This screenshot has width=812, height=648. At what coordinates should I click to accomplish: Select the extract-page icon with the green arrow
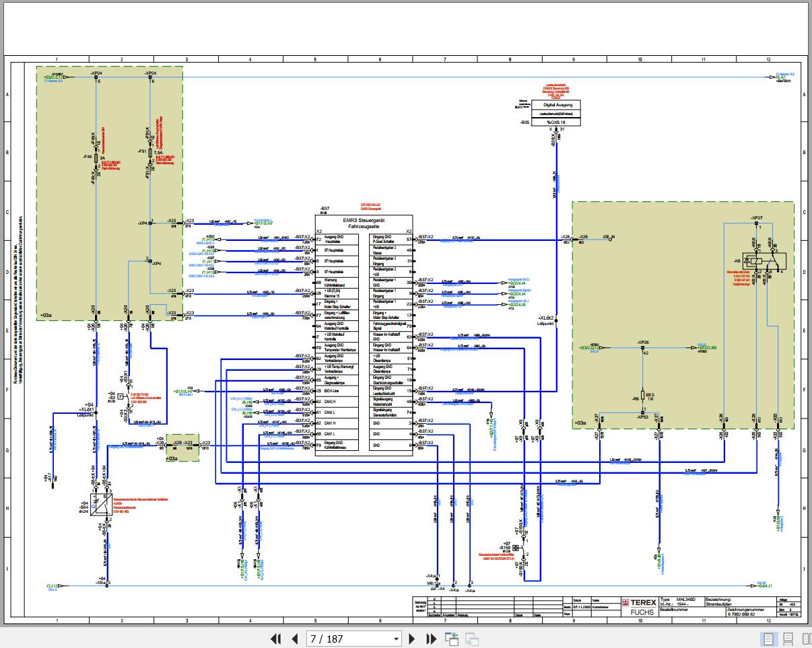[452, 639]
